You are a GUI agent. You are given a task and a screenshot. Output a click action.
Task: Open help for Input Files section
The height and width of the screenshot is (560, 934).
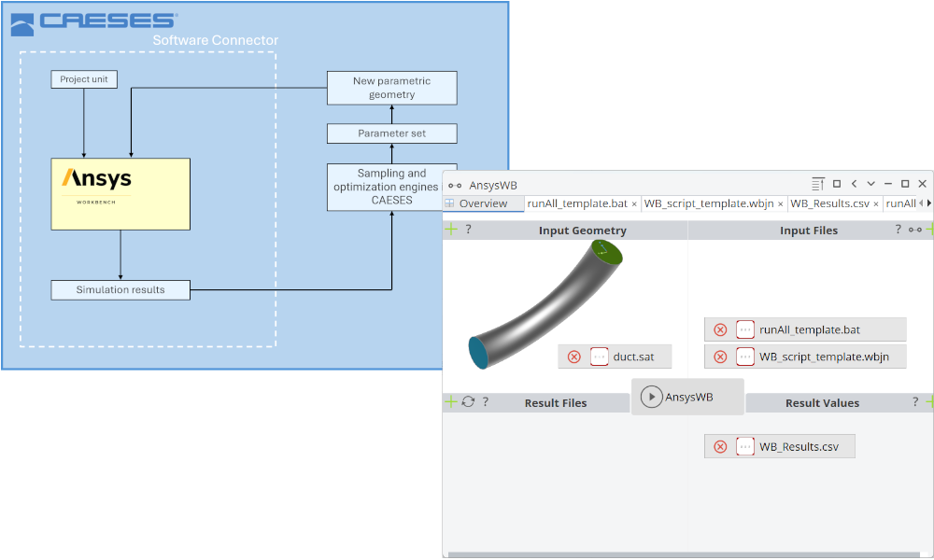[899, 229]
